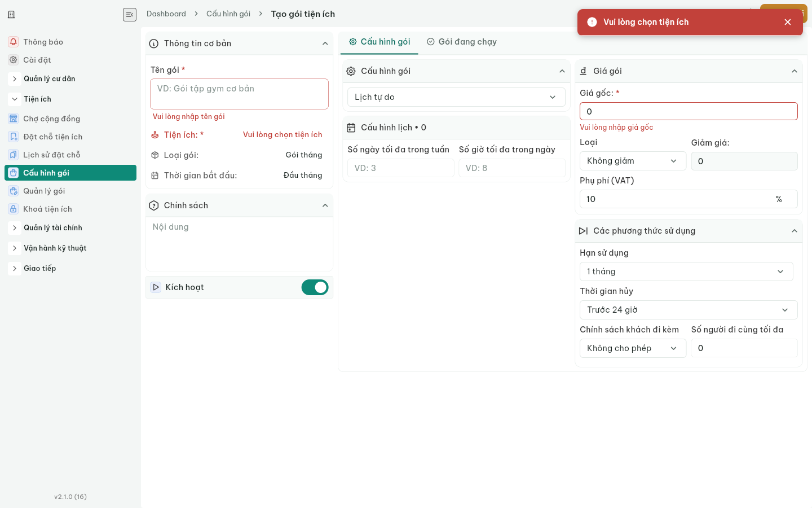Click the Chợ cộng đồng store icon
812x508 pixels.
point(14,119)
